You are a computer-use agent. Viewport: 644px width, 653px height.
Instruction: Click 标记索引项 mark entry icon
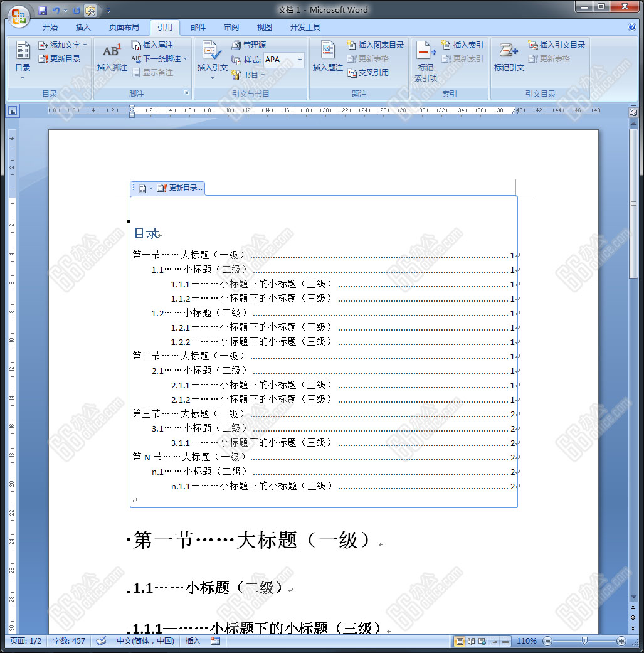pos(425,61)
